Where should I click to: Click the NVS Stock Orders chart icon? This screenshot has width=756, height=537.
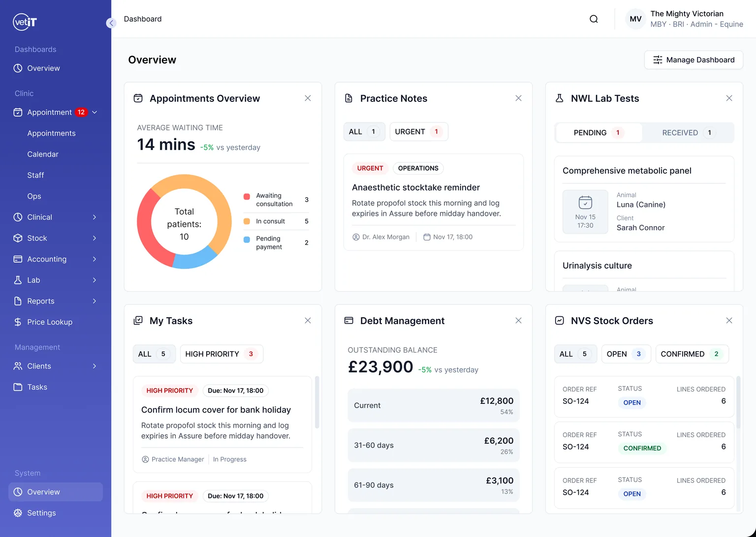tap(559, 321)
